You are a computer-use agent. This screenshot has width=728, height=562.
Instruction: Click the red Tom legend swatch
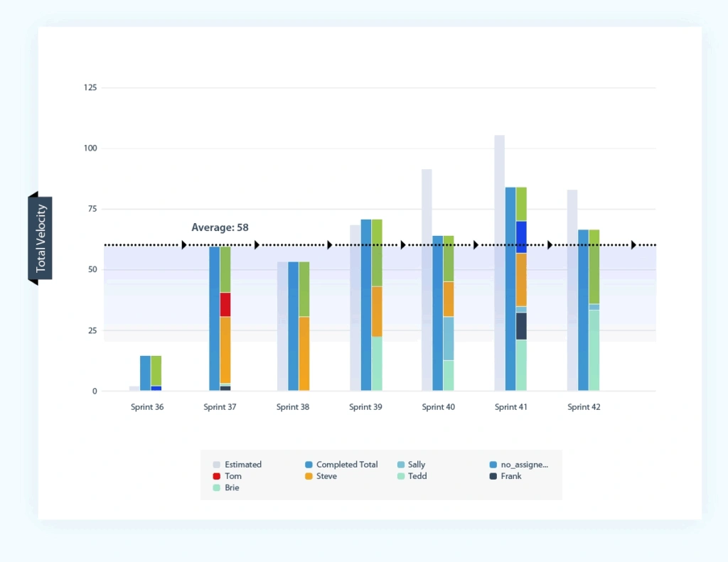pos(217,476)
